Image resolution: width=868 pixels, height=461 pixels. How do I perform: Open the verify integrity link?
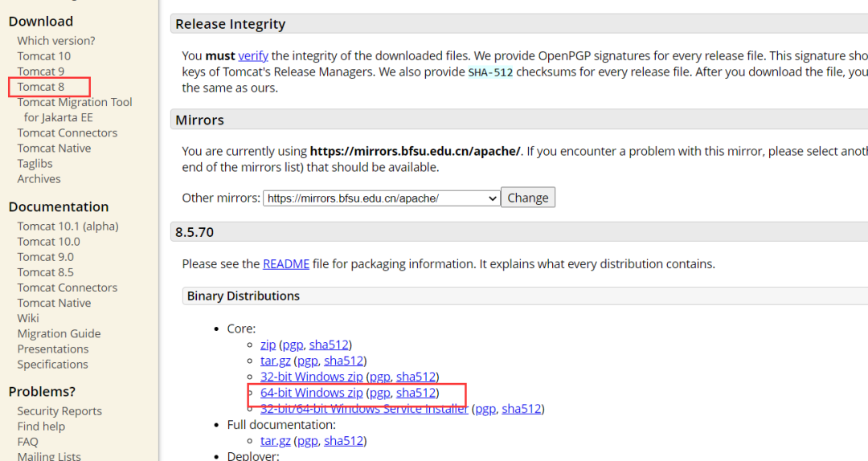253,55
